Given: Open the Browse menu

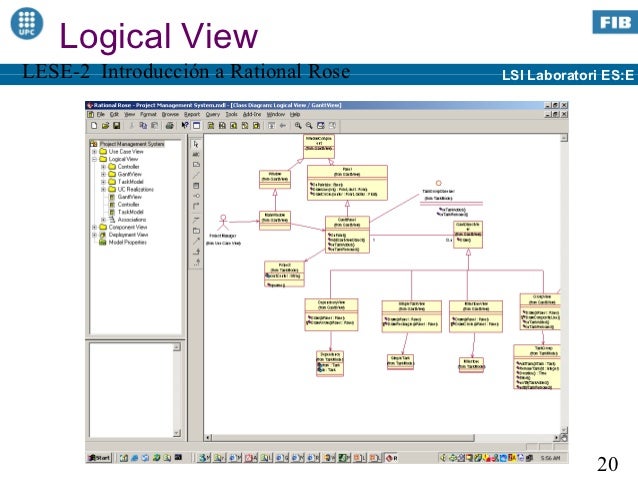Looking at the screenshot, I should 170,115.
